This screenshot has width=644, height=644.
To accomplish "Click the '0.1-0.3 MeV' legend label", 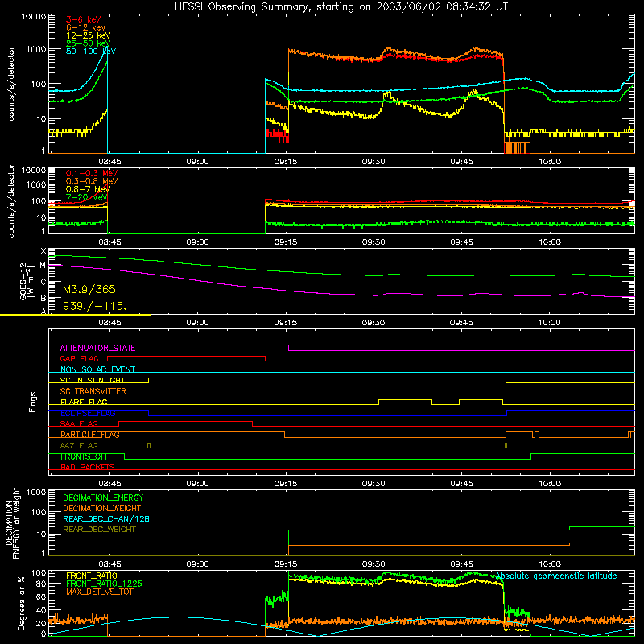I will click(92, 173).
